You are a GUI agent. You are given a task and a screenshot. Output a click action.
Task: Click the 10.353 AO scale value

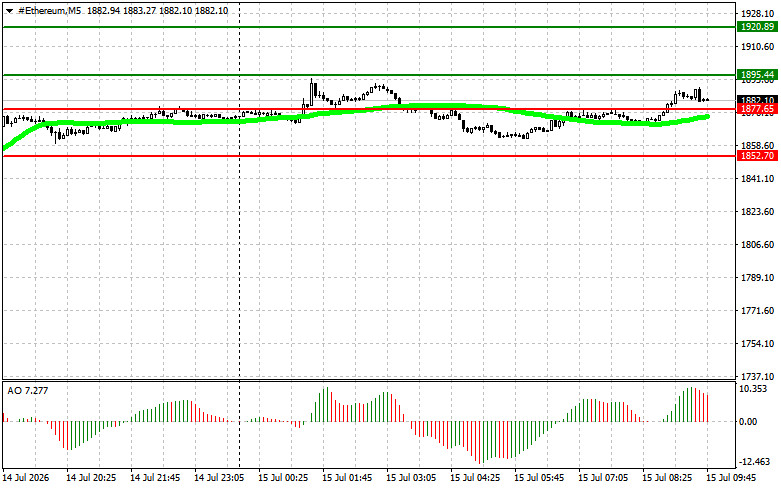[x=753, y=389]
